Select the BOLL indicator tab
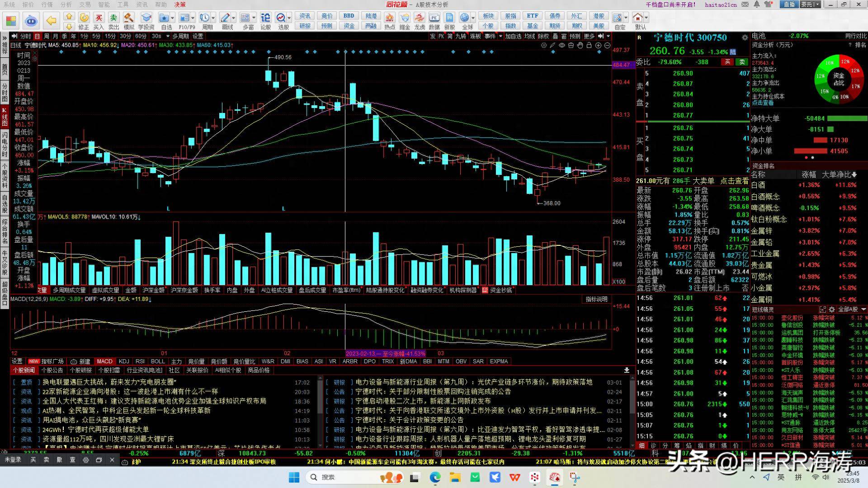868x488 pixels. [x=158, y=361]
